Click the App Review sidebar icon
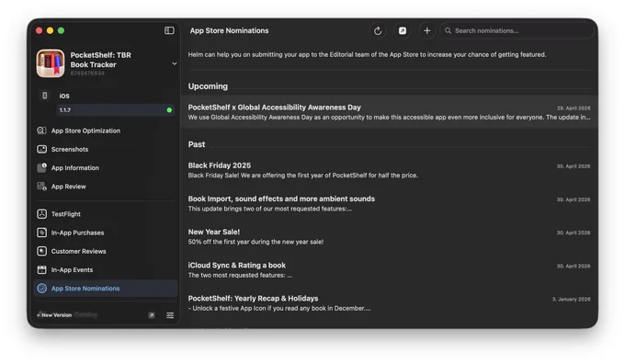The width and height of the screenshot is (625, 364). point(41,187)
